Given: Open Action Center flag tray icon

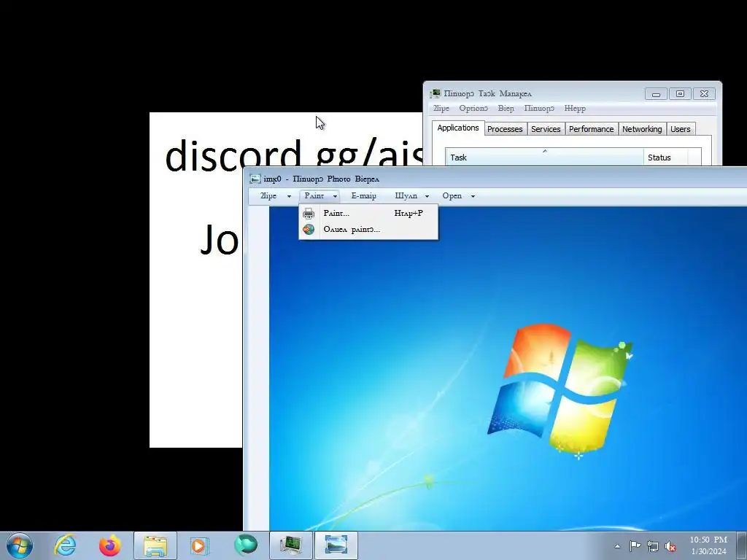Looking at the screenshot, I should (x=635, y=546).
